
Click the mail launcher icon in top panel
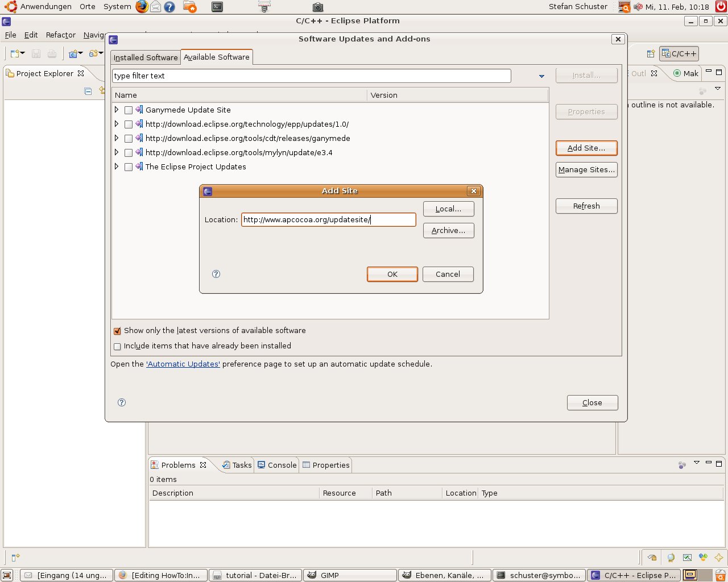click(x=155, y=7)
